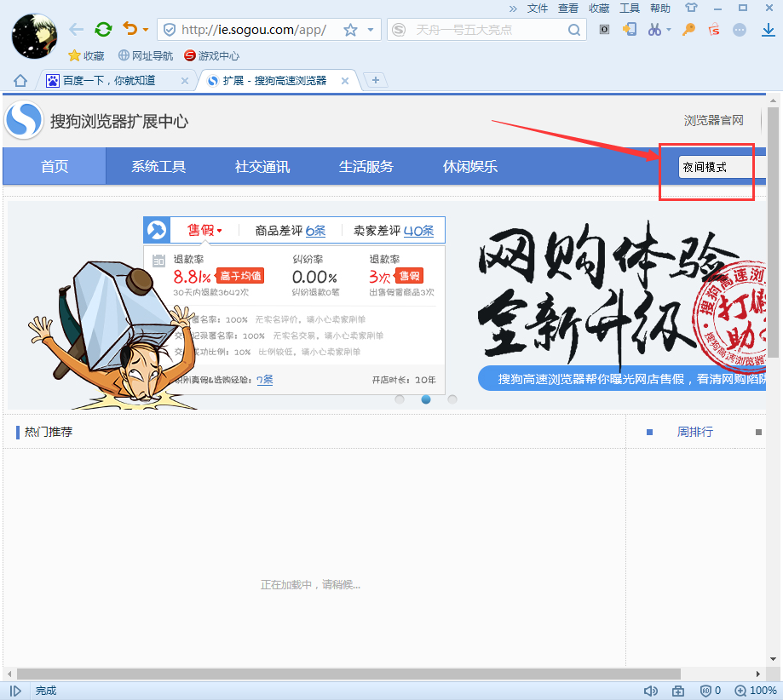The height and width of the screenshot is (700, 783).
Task: Open the 6条 product reviews link
Action: tap(315, 231)
